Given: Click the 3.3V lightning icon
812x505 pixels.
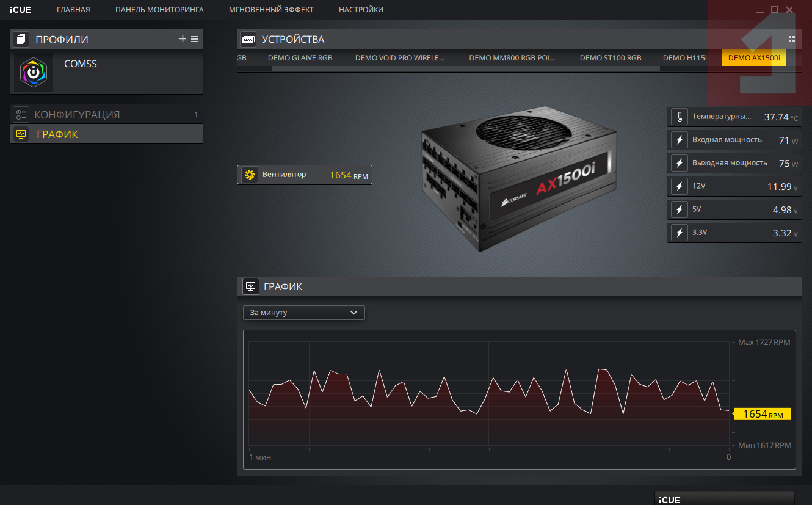Looking at the screenshot, I should click(x=678, y=233).
